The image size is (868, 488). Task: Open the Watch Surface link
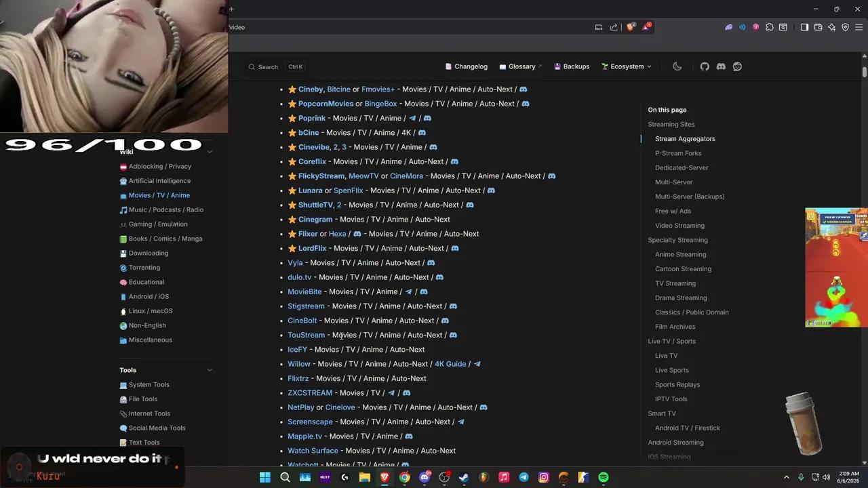point(313,451)
